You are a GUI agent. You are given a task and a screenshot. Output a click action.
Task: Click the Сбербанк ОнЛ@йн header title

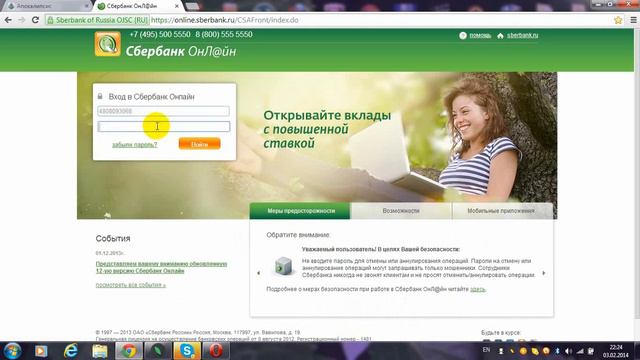[181, 51]
